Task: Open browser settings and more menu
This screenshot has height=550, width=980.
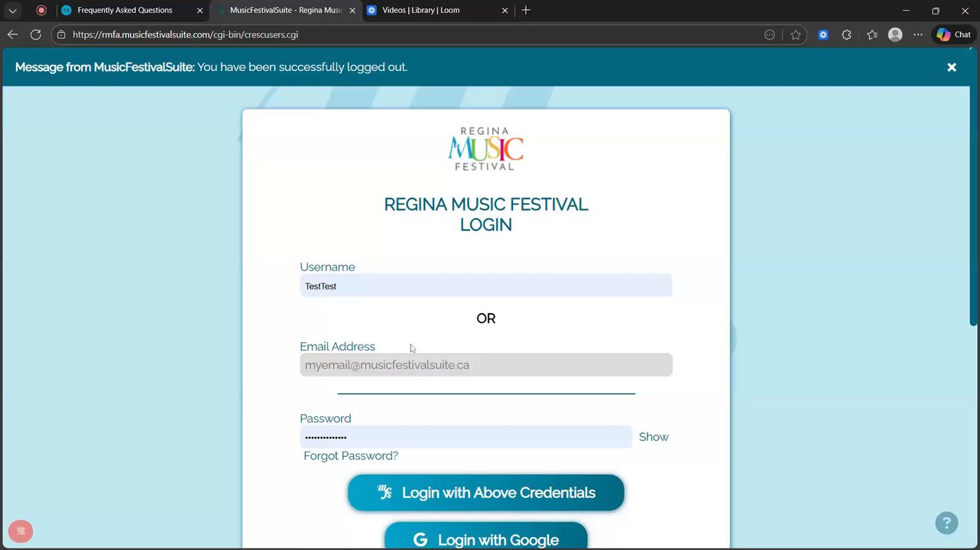Action: [918, 34]
